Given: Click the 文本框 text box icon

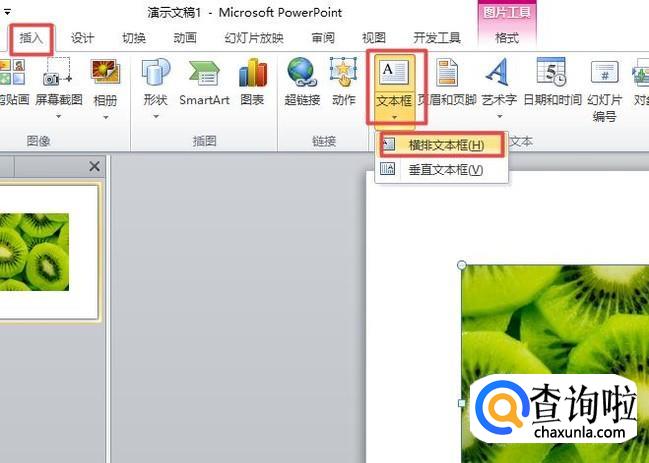Looking at the screenshot, I should click(394, 72).
